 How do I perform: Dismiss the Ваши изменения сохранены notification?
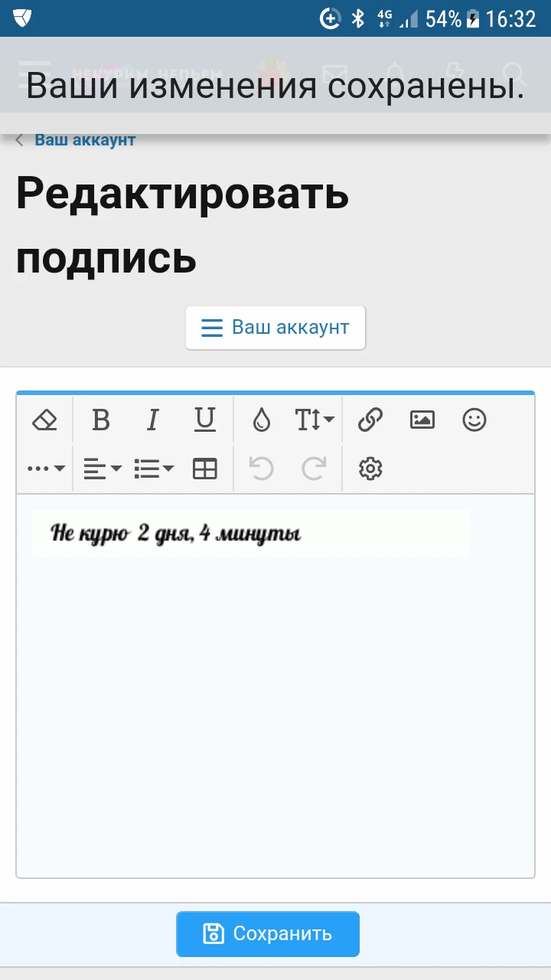275,86
